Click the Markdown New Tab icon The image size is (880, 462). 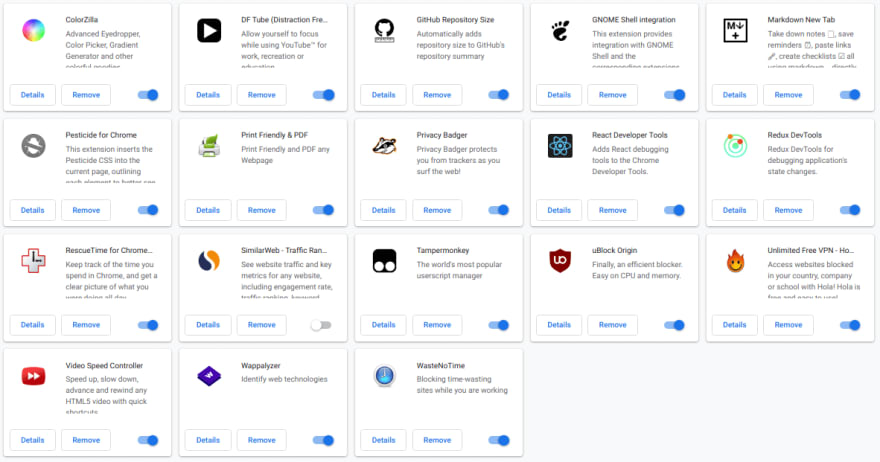click(x=735, y=30)
